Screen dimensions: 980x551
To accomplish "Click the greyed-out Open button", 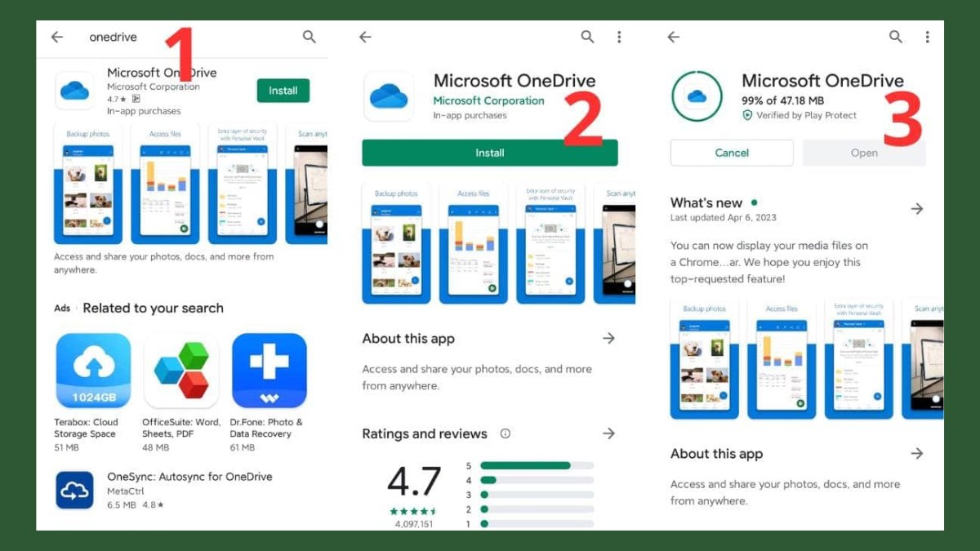I will tap(864, 153).
